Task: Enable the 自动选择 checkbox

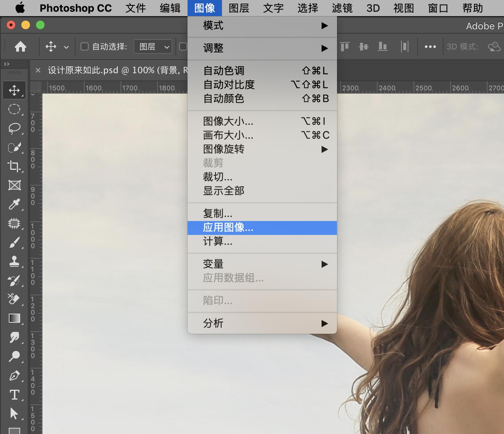Action: 84,46
